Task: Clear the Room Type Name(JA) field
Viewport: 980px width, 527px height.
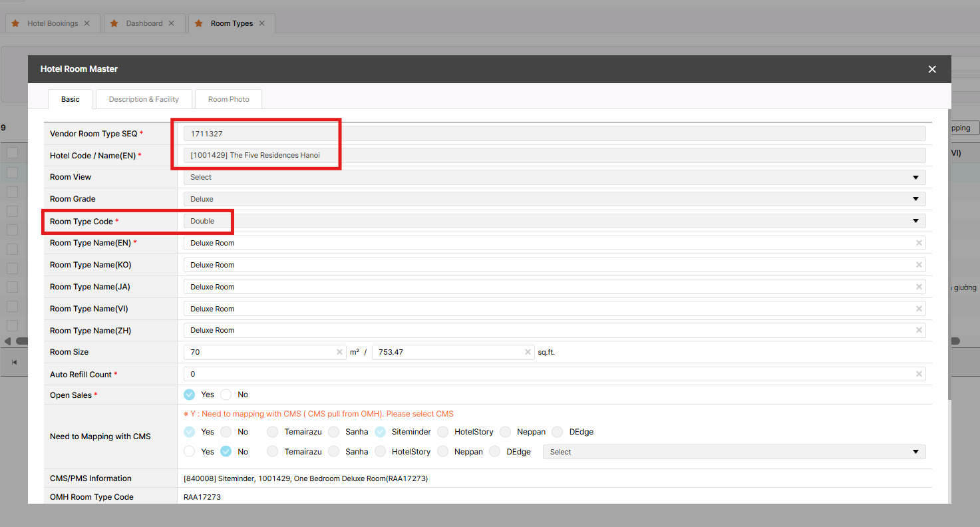Action: (x=919, y=287)
